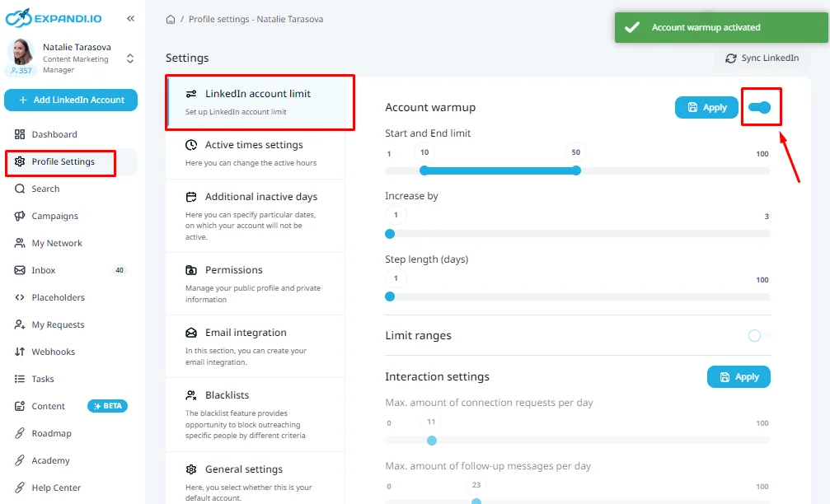Click the sliders icon beside LinkedIn account limit
The height and width of the screenshot is (504, 830).
[x=191, y=94]
